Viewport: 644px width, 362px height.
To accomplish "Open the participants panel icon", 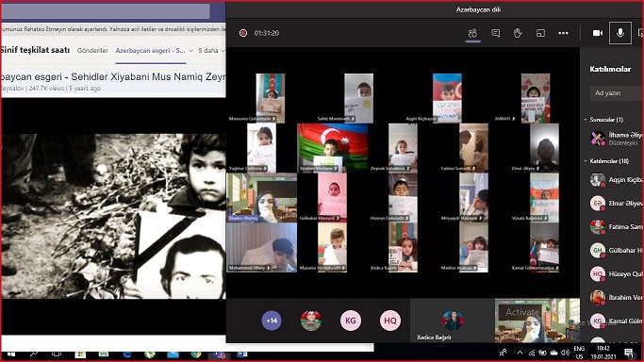I will tap(472, 33).
